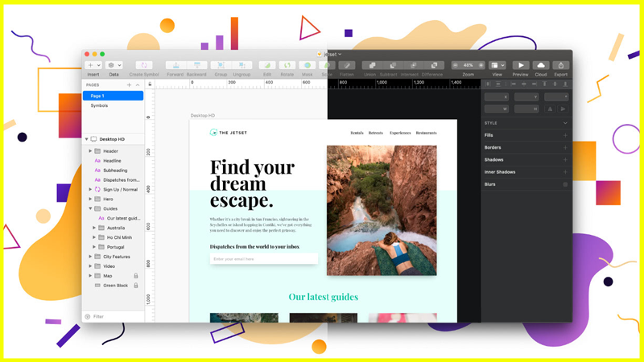Expand the Header group
The width and height of the screenshot is (644, 362).
click(x=90, y=151)
